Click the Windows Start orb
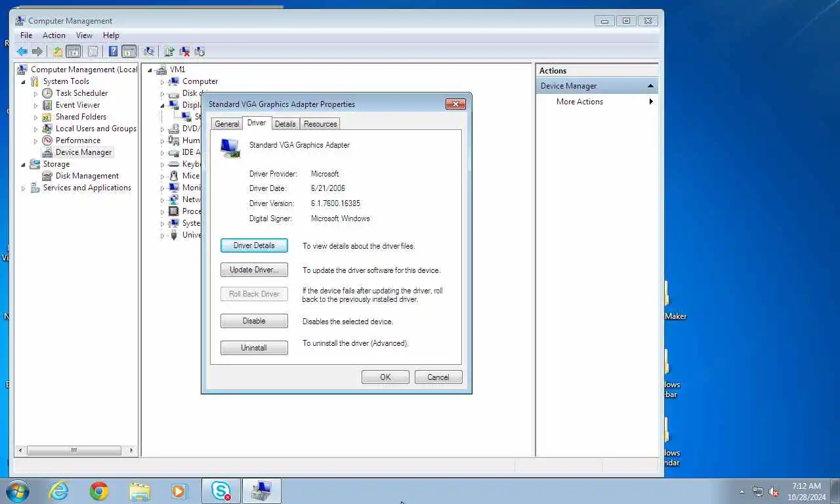The image size is (840, 504). (x=18, y=491)
